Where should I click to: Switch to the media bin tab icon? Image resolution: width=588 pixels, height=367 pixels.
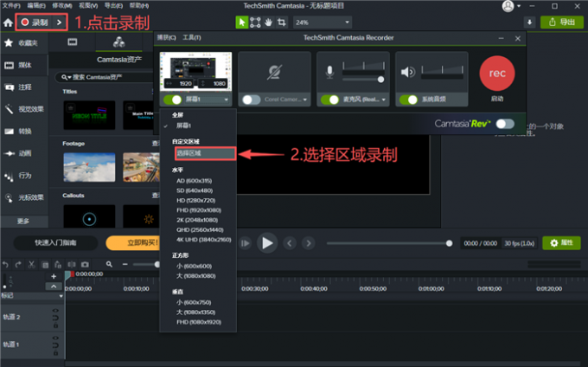pyautogui.click(x=73, y=42)
